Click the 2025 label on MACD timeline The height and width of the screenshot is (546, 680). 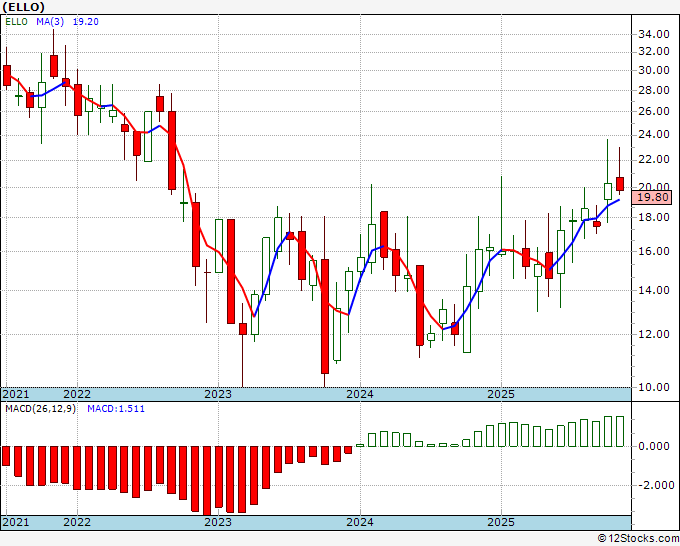point(501,522)
